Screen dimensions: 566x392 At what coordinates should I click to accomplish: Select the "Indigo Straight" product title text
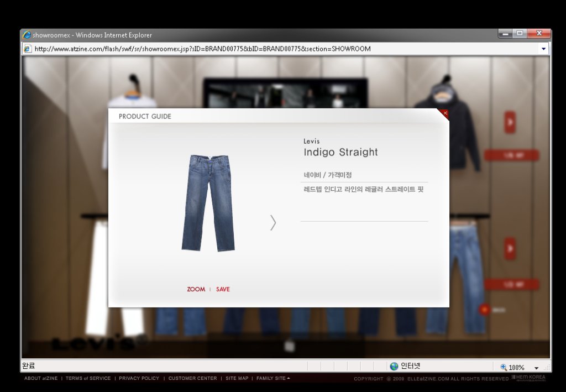click(x=340, y=153)
